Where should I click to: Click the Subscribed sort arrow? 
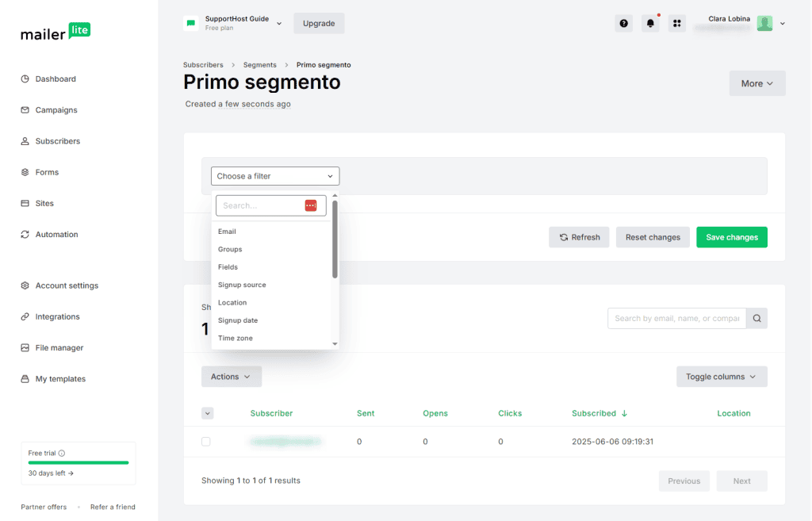624,413
